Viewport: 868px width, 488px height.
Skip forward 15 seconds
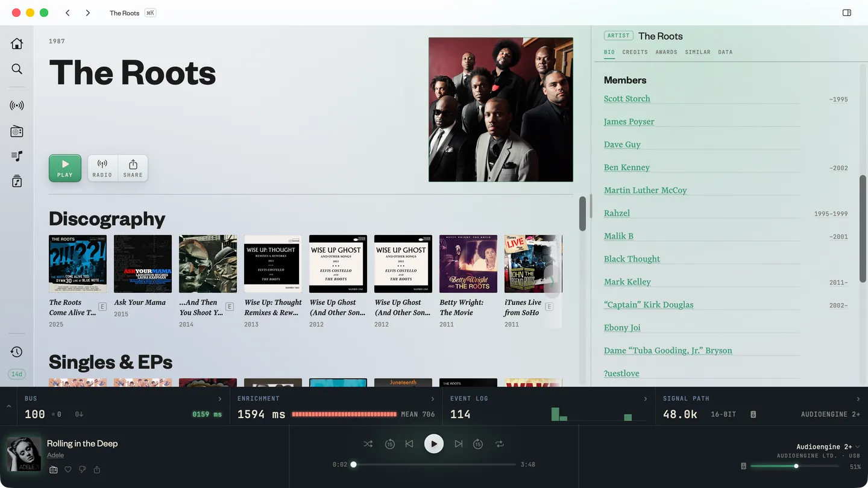478,444
